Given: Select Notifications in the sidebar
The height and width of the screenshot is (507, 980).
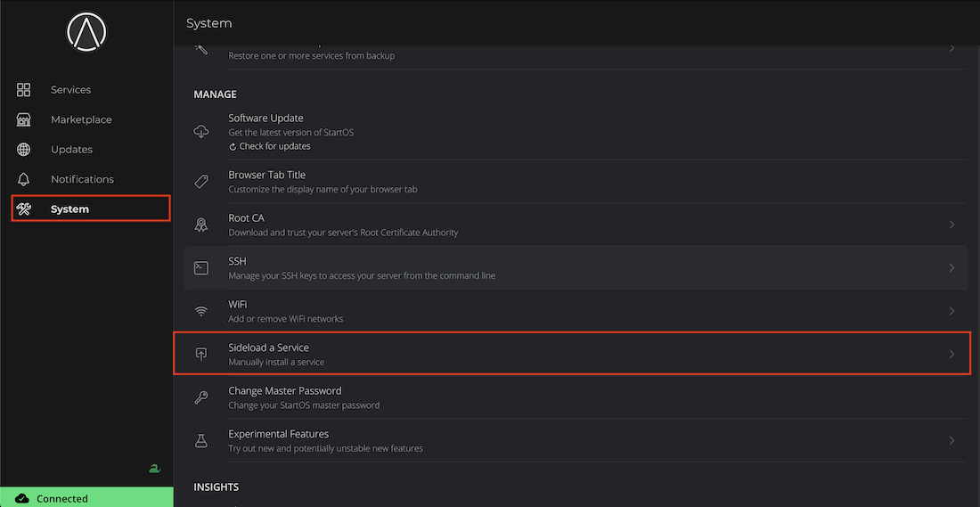Looking at the screenshot, I should click(x=82, y=179).
